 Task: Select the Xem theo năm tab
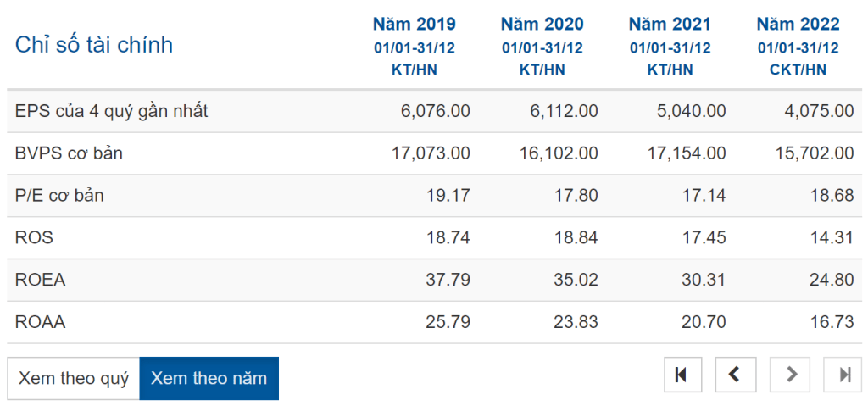coord(209,378)
